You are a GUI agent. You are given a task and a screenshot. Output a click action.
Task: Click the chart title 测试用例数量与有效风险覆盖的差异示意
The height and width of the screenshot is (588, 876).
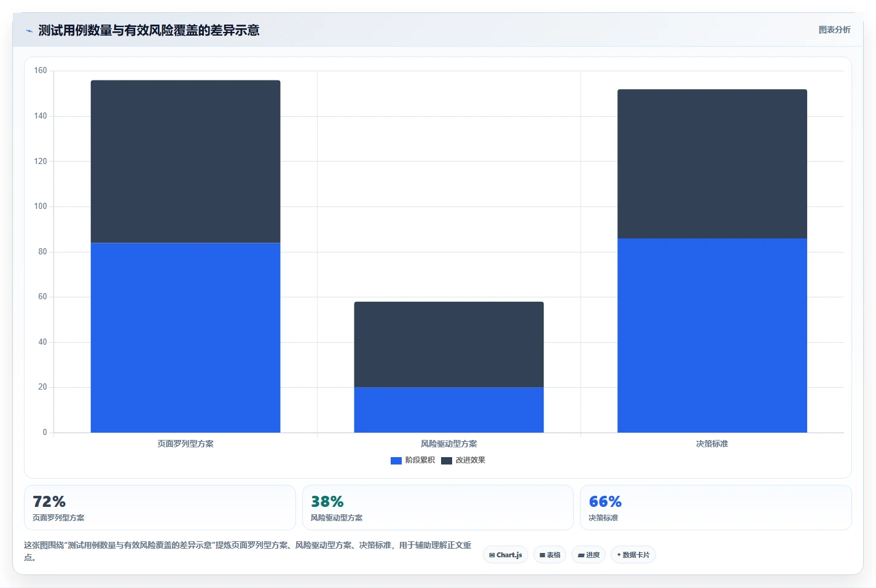click(x=149, y=30)
